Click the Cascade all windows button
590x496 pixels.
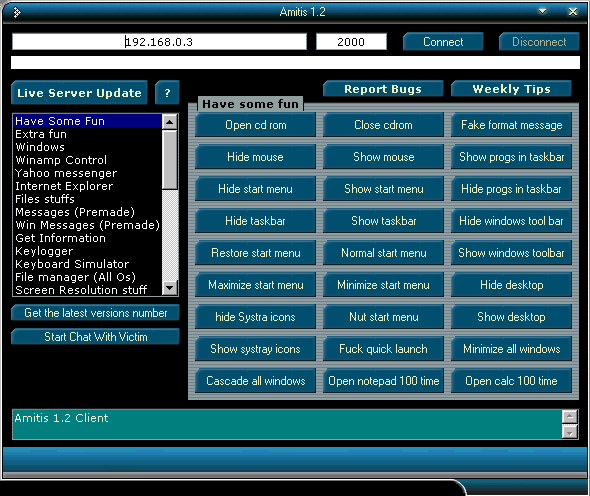(x=255, y=381)
